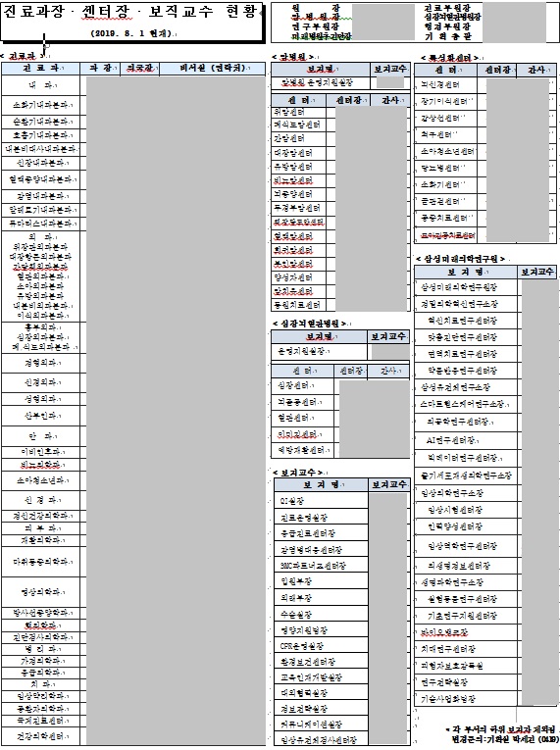Image resolution: width=560 pixels, height=750 pixels.
Task: Click the 유방암센터 cell
Action: tap(299, 167)
